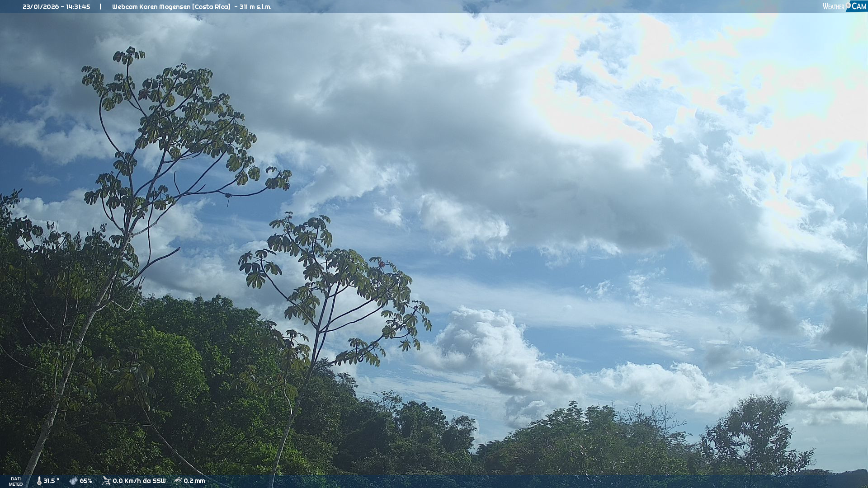Viewport: 868px width, 488px height.
Task: Click the blue CAM logo badge
Action: click(x=859, y=6)
